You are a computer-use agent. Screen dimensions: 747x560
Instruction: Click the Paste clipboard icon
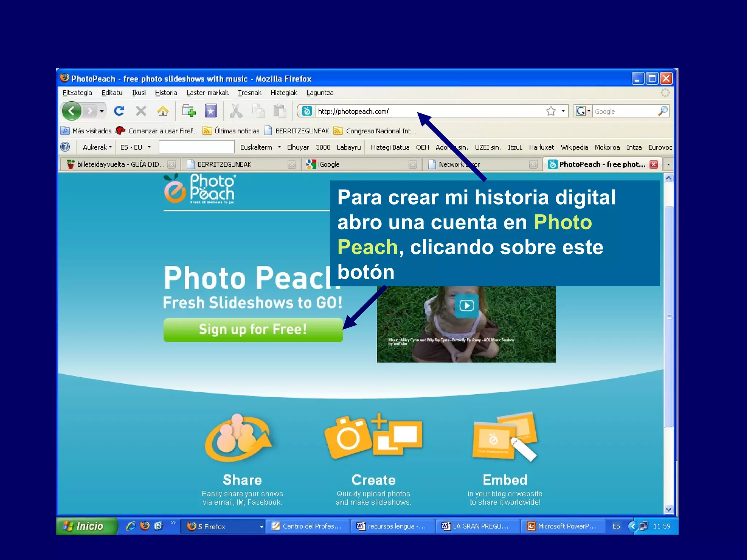[280, 111]
